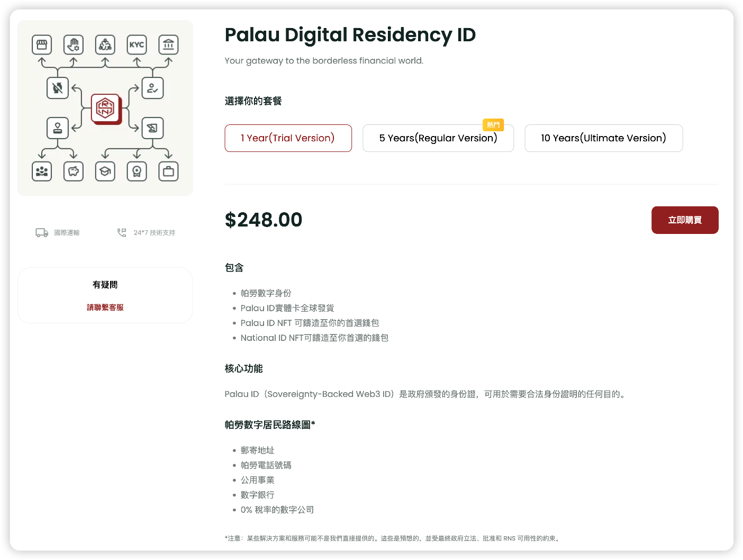Click the 24*7 技術支持 label
The image size is (743, 560).
[155, 233]
